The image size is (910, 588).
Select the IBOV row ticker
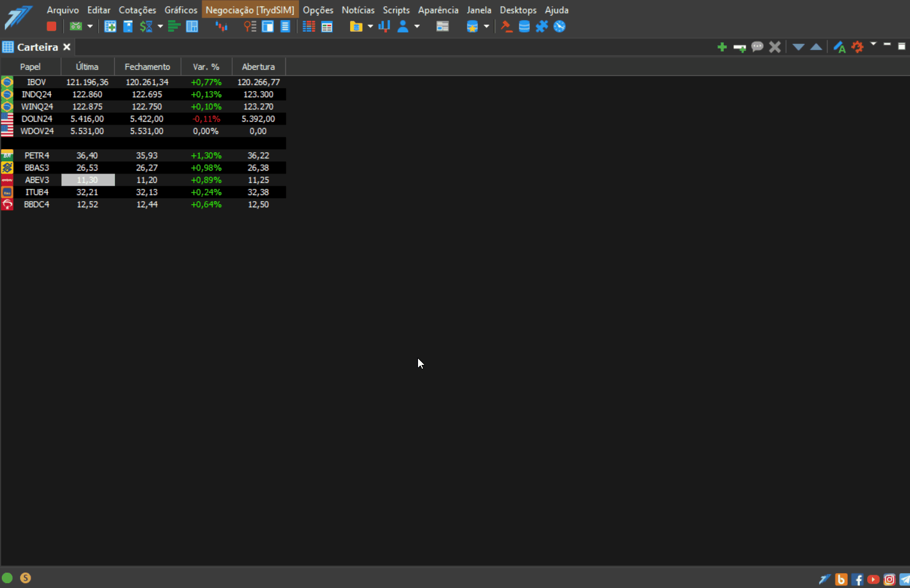pos(37,82)
